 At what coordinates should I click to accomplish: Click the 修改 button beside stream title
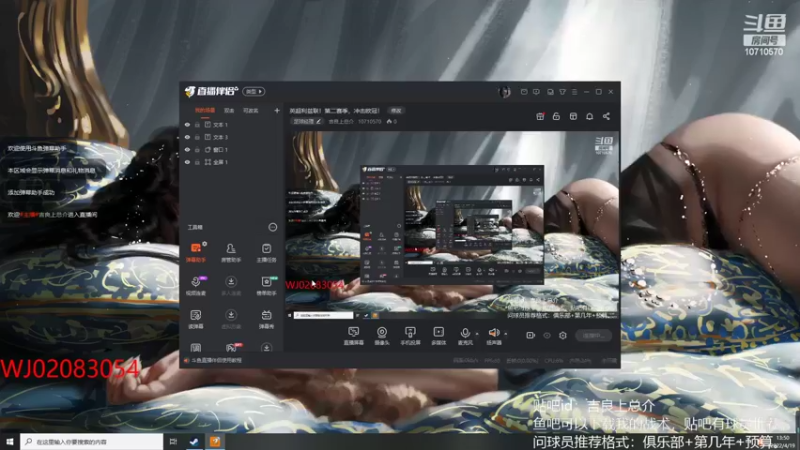click(396, 110)
